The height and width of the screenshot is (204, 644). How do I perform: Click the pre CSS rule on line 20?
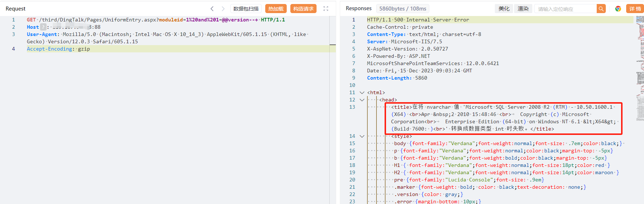coord(469,180)
